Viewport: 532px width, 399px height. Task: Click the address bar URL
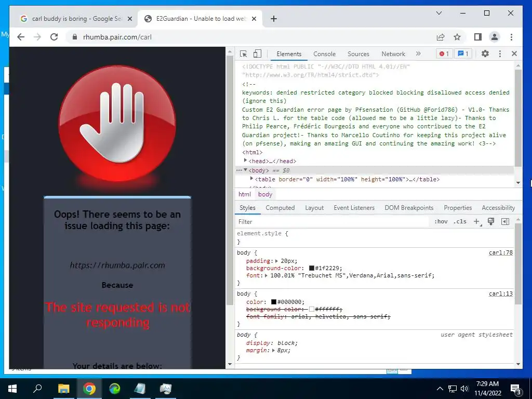pos(117,37)
